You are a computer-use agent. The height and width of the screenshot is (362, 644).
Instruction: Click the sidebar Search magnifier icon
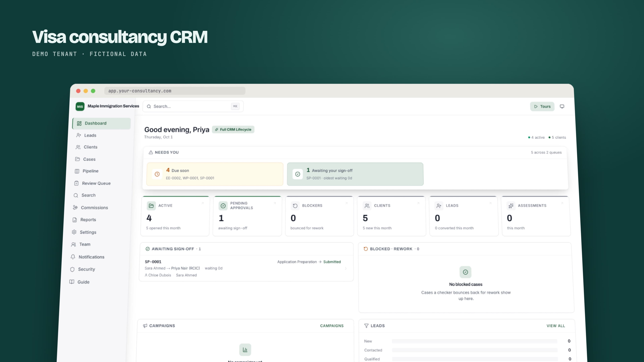point(76,195)
